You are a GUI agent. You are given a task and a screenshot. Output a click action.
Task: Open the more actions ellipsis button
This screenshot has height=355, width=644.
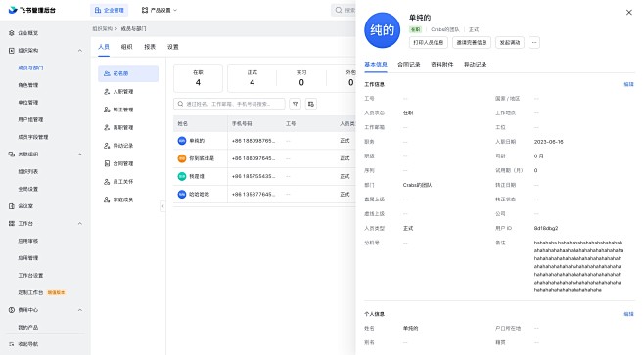(534, 42)
